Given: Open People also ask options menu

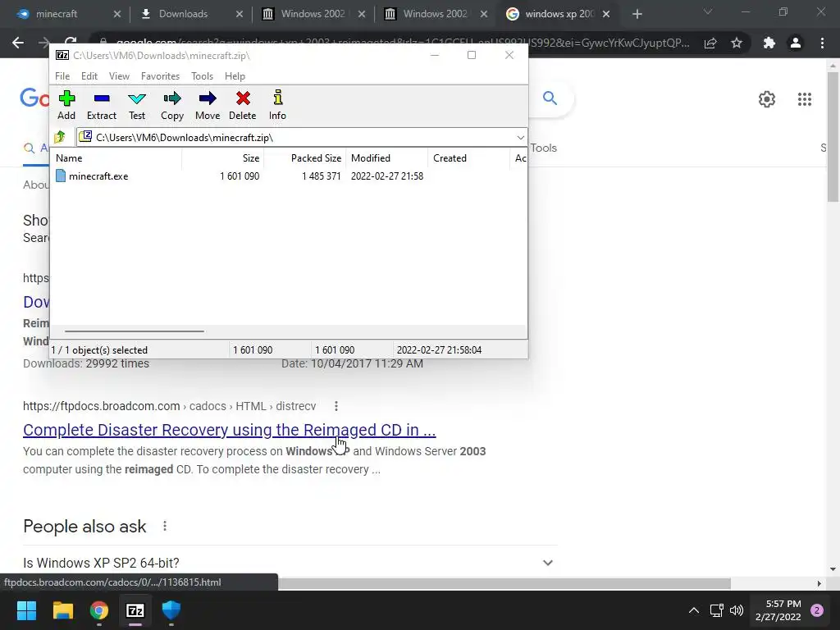Looking at the screenshot, I should (164, 526).
